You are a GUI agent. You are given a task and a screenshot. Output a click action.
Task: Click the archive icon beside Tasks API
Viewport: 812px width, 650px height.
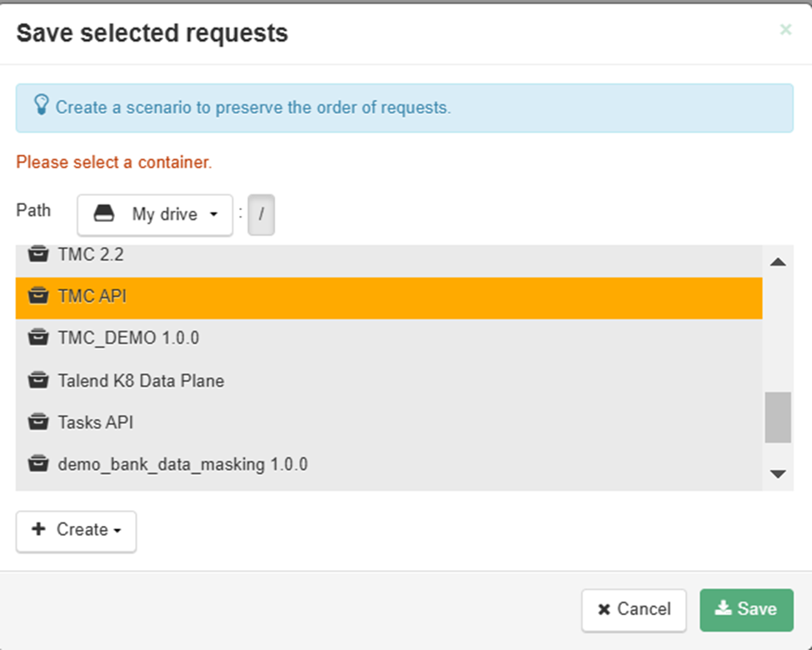pyautogui.click(x=37, y=422)
